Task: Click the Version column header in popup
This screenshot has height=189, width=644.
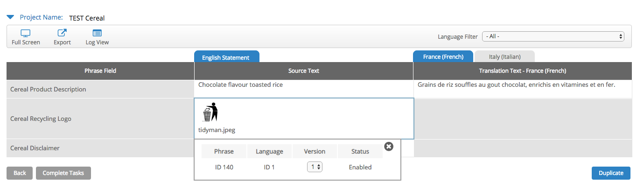Action: [x=315, y=151]
